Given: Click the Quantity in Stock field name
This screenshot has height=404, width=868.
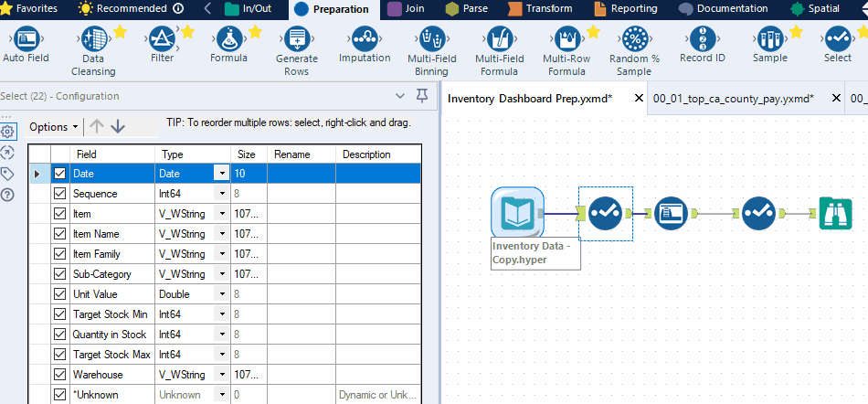Looking at the screenshot, I should pyautogui.click(x=110, y=335).
